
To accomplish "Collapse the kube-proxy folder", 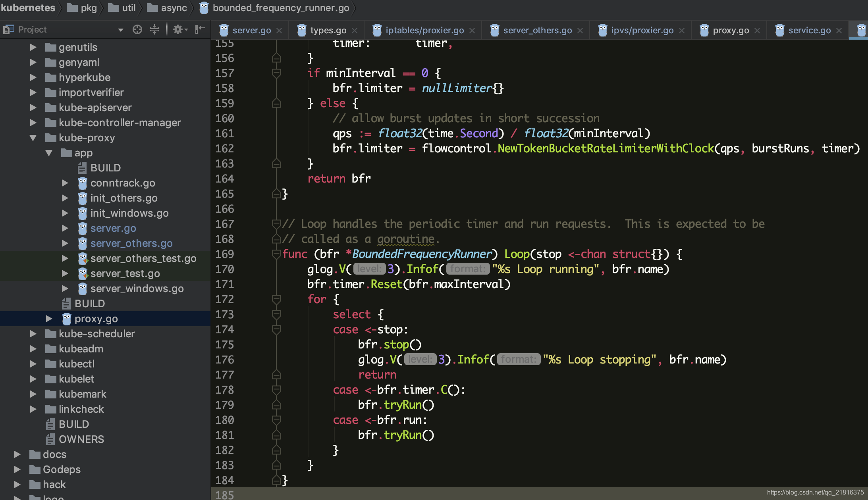I will pos(33,138).
